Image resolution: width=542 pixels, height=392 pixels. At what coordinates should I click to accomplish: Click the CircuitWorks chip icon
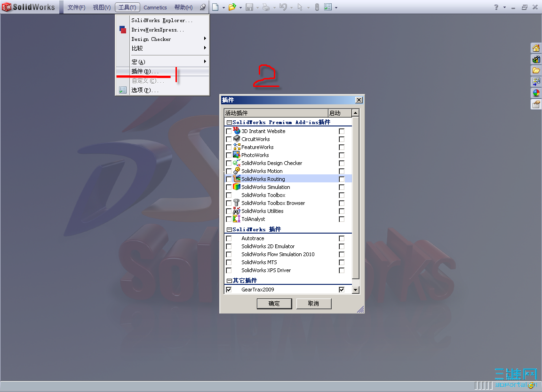237,139
